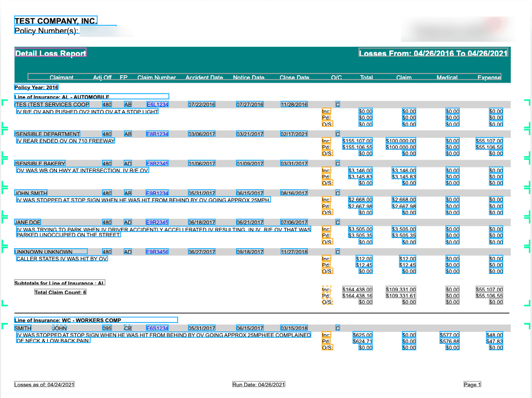This screenshot has height=398, width=532.
Task: Click the E8B1234 claim number link
Action: coord(157,134)
